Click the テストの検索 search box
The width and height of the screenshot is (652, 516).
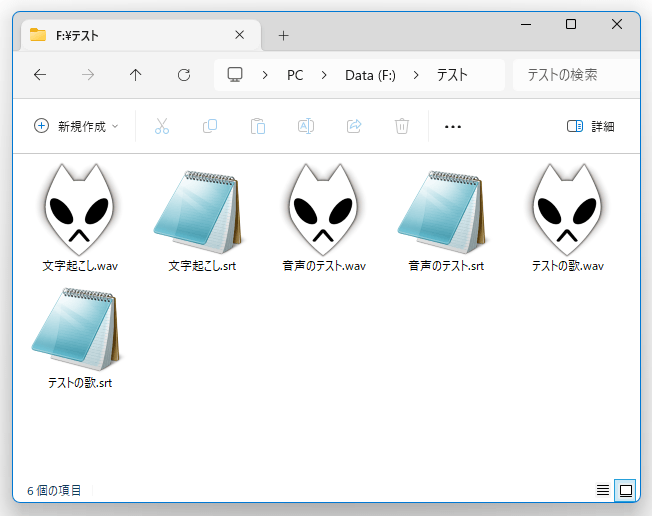[x=575, y=75]
